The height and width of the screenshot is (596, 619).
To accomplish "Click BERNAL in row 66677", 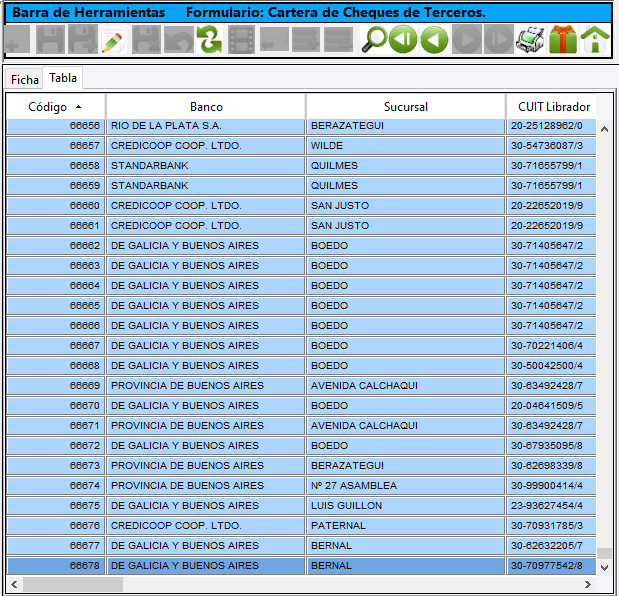I will [405, 545].
